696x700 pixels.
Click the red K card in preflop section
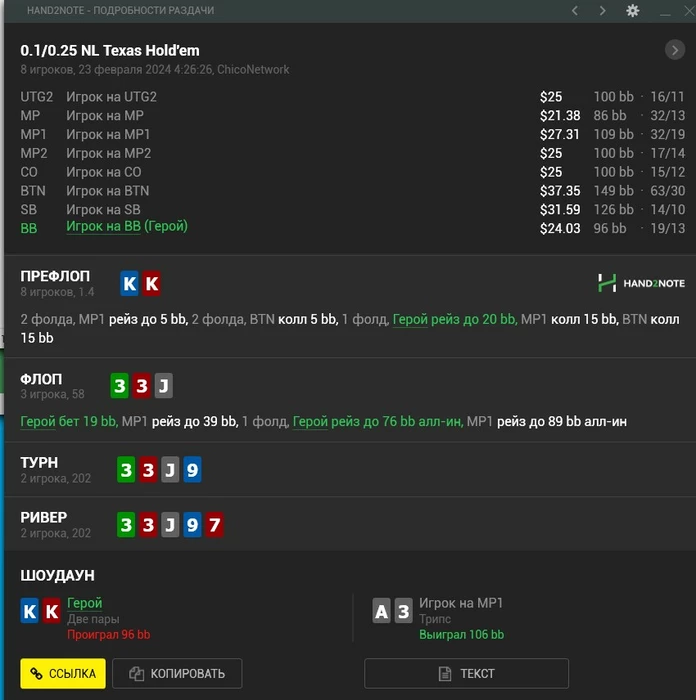click(152, 283)
